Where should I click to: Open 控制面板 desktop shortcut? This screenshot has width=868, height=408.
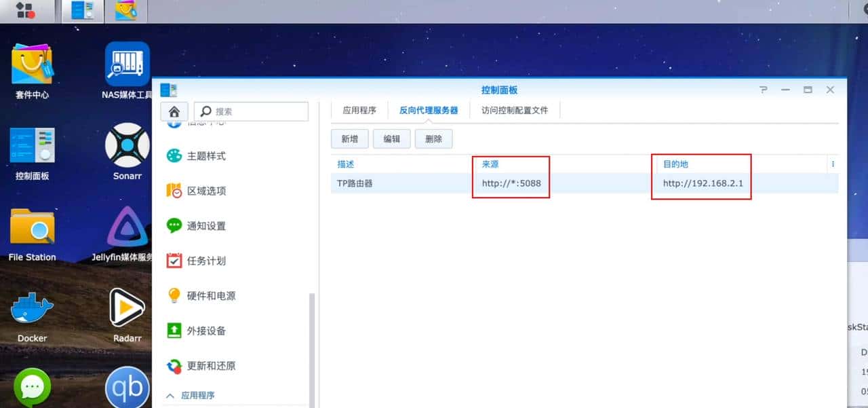point(32,152)
